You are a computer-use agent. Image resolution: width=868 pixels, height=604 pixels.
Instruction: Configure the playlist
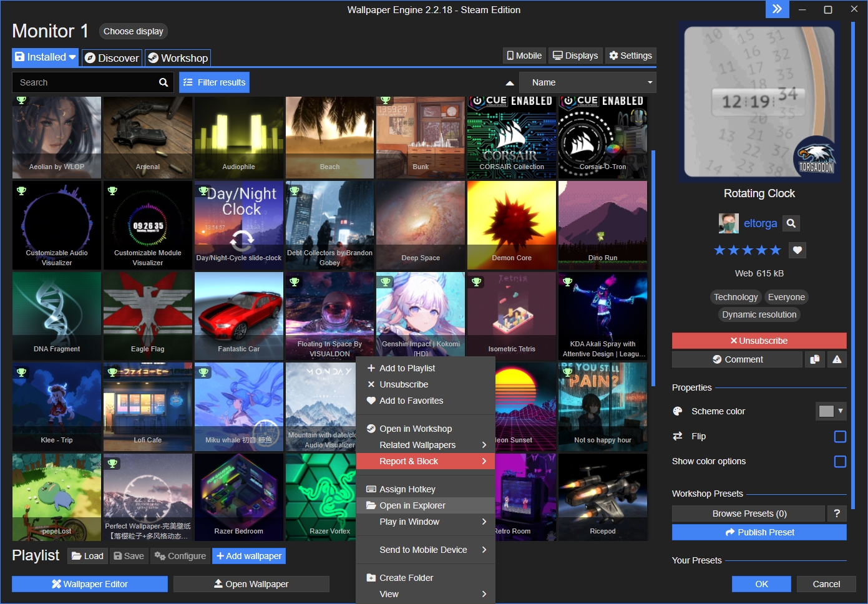(180, 556)
